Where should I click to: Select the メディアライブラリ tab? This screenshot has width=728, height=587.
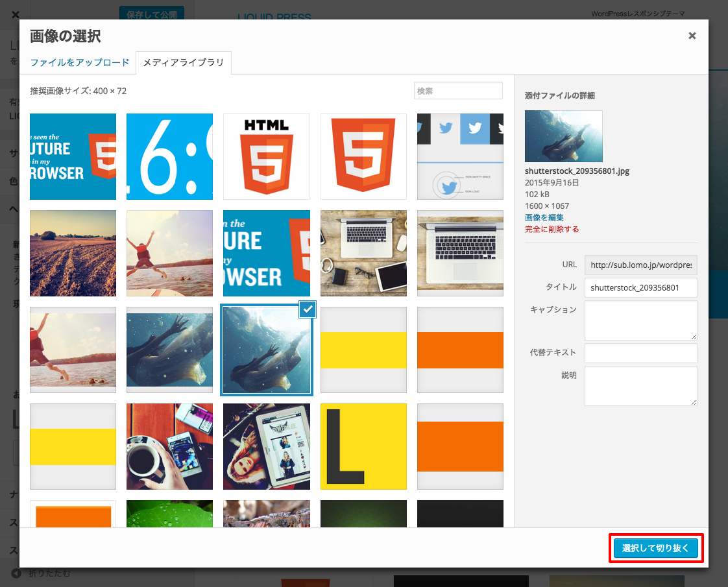184,63
